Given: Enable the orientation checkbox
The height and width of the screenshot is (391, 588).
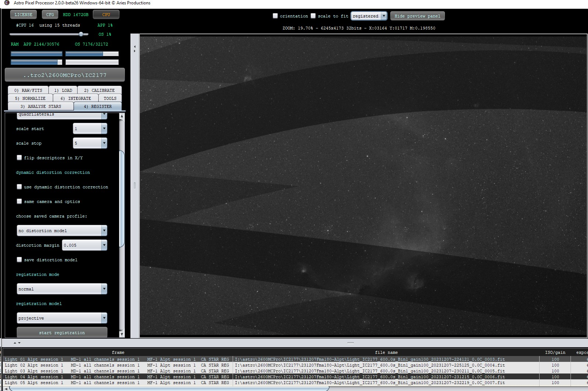Looking at the screenshot, I should [x=276, y=16].
